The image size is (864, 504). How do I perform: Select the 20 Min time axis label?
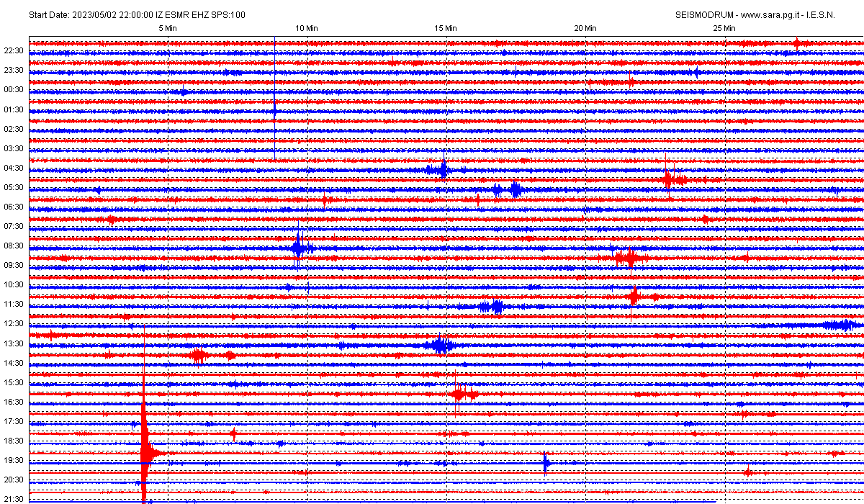point(585,28)
